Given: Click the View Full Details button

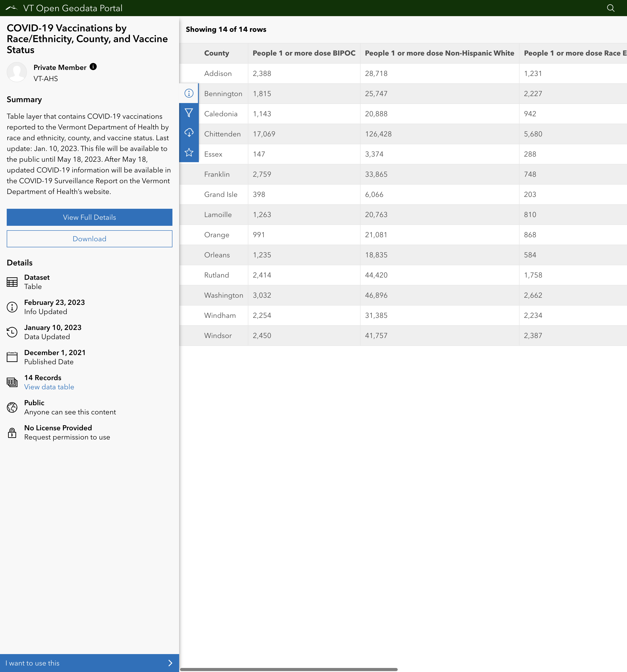Looking at the screenshot, I should (x=89, y=217).
